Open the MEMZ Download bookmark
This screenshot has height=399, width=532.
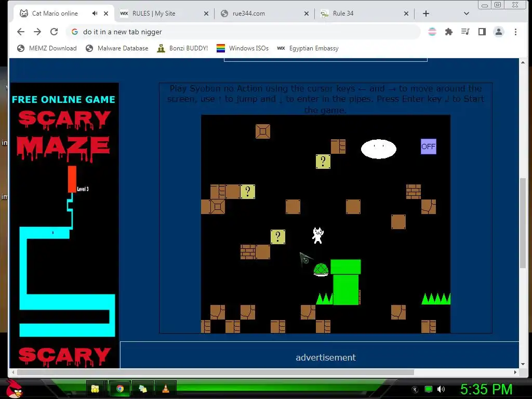pyautogui.click(x=47, y=48)
